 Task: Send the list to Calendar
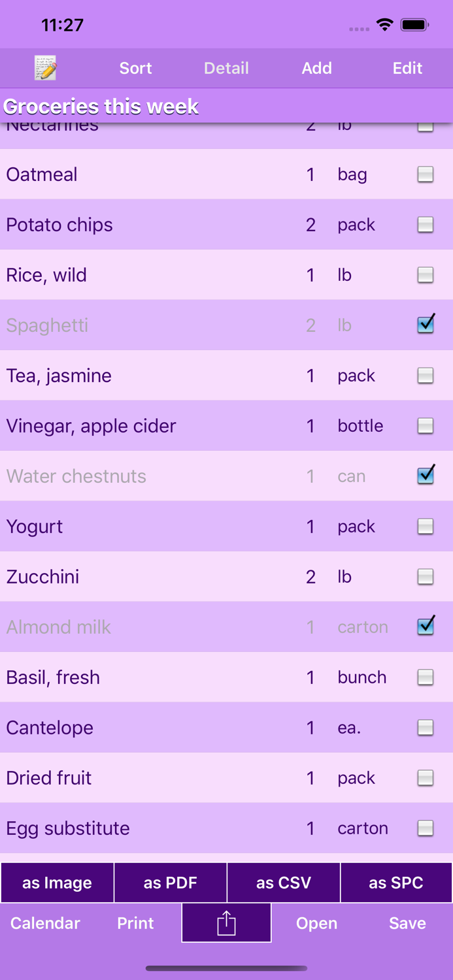[x=45, y=923]
